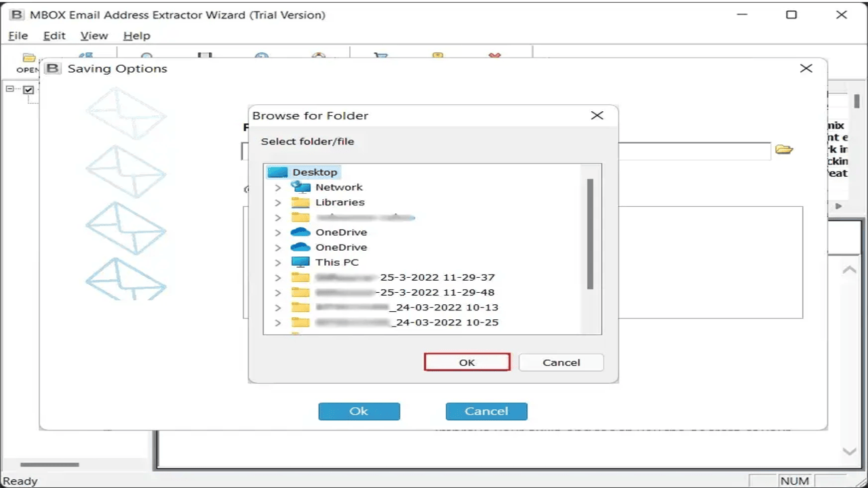Click the up arrow of right pane scrollbar
Image resolution: width=868 pixels, height=488 pixels.
(849, 270)
